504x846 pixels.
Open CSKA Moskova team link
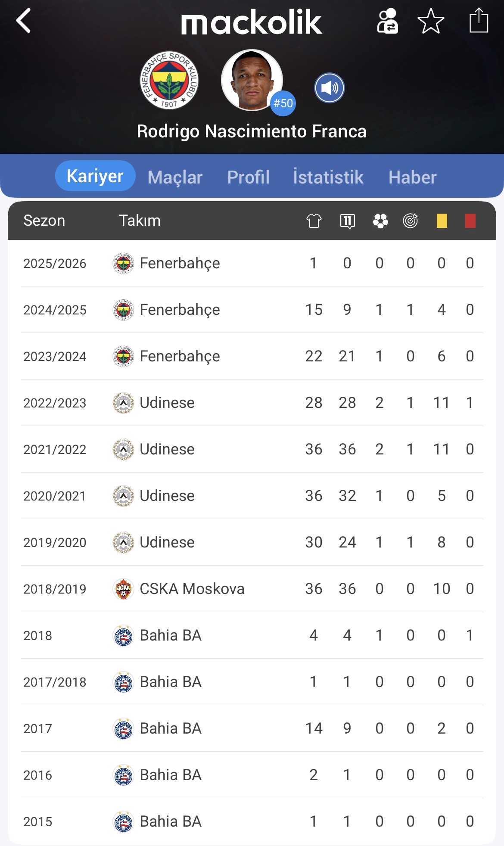(x=192, y=589)
